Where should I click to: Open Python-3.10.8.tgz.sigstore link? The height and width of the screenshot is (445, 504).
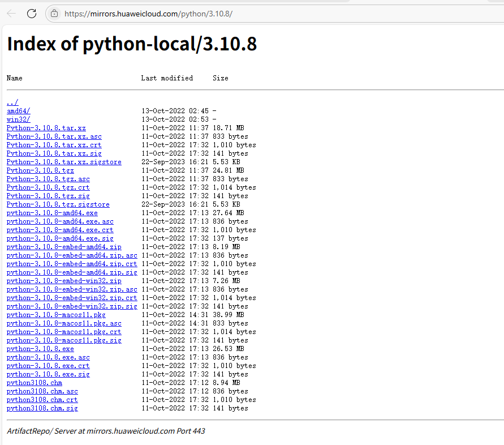(58, 204)
